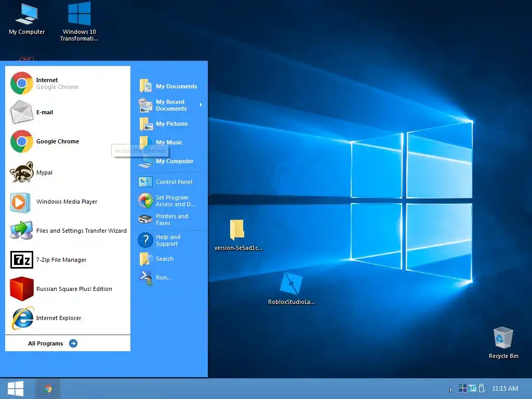Click the four-squares tray icon
The width and height of the screenshot is (532, 399).
[462, 388]
